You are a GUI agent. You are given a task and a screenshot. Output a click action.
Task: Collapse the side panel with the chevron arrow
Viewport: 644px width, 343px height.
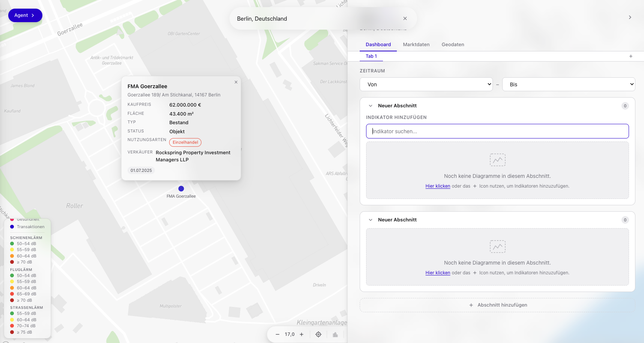[x=630, y=17]
